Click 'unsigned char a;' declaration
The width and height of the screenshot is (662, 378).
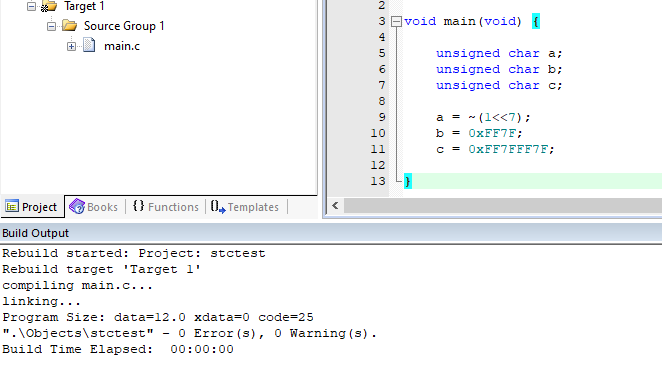click(x=499, y=53)
